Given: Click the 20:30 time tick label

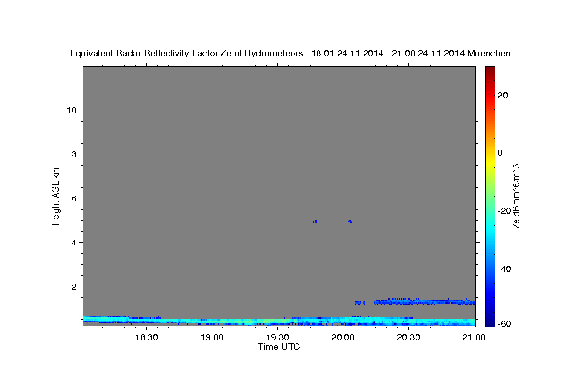Looking at the screenshot, I should point(408,337).
